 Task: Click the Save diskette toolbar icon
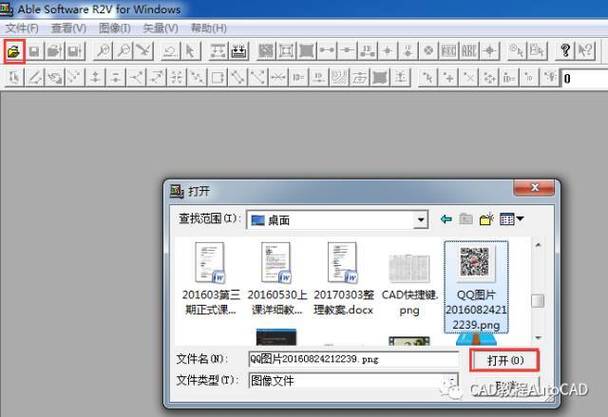33,50
